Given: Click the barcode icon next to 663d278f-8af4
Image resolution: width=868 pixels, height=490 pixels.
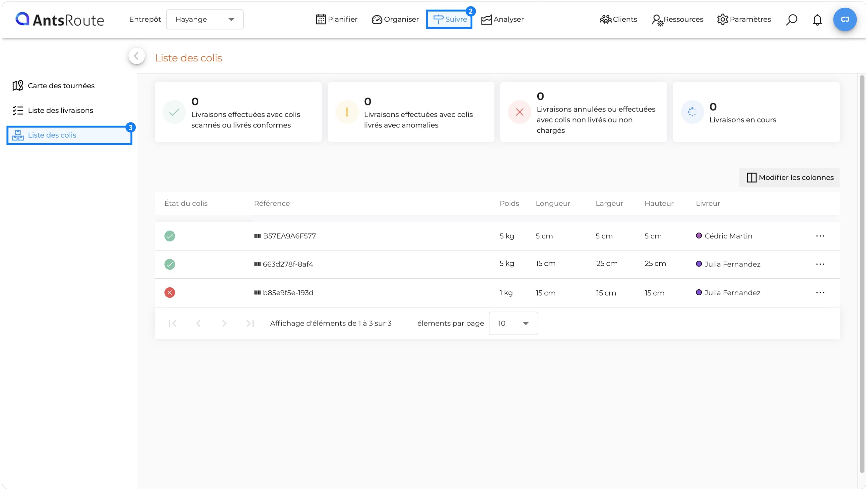Looking at the screenshot, I should [257, 264].
